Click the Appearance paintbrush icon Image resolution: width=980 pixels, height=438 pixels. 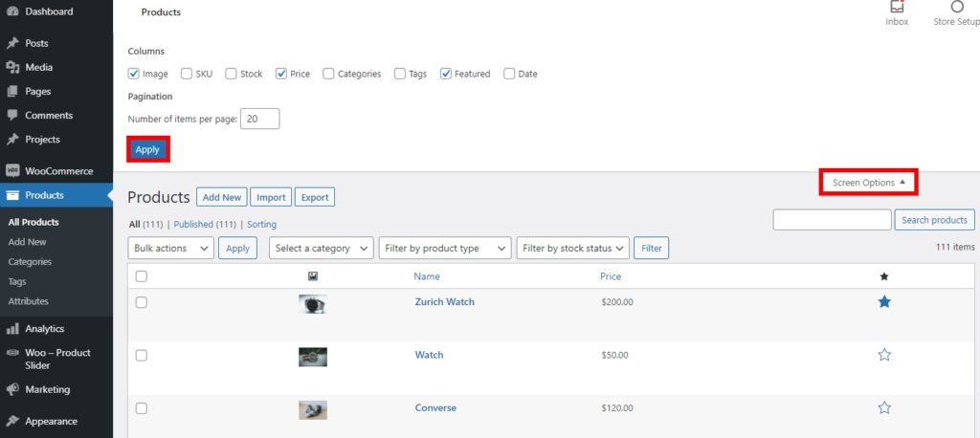(12, 421)
